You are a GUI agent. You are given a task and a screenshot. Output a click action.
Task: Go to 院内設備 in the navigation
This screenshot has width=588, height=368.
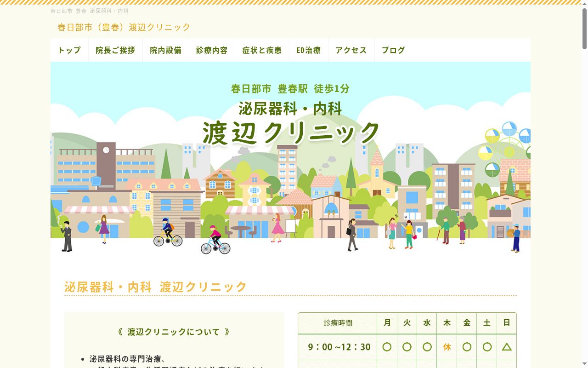tap(166, 50)
